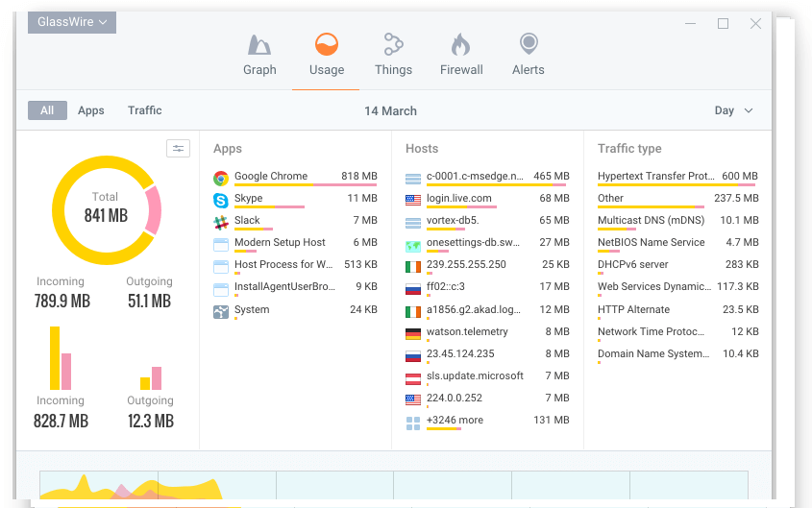Screen dimensions: 812x508
Task: Click the tall yellow incoming bar
Action: (x=55, y=358)
